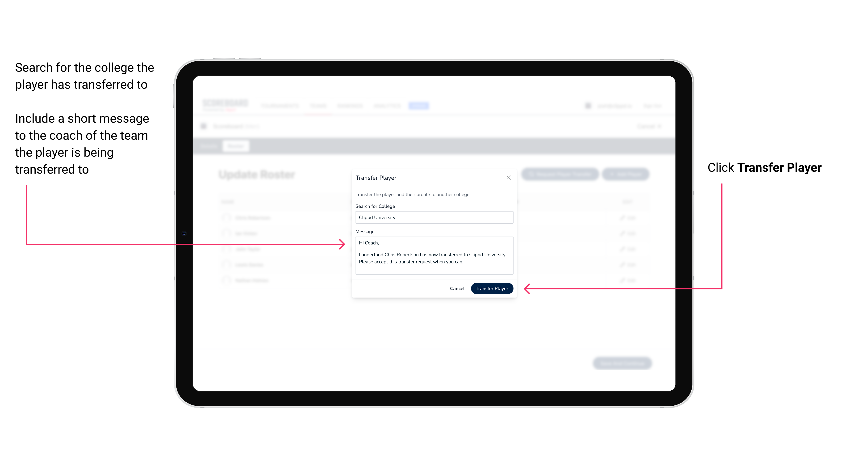868x467 pixels.
Task: Click the Search for College input field
Action: [433, 217]
